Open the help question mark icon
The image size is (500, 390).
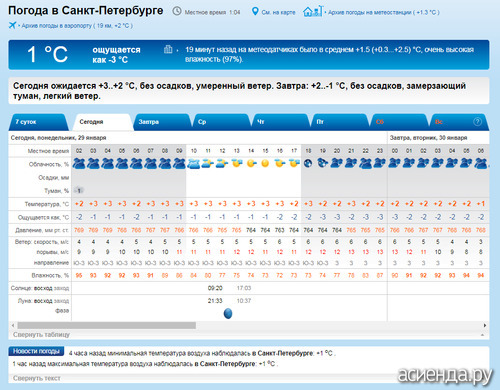(477, 122)
